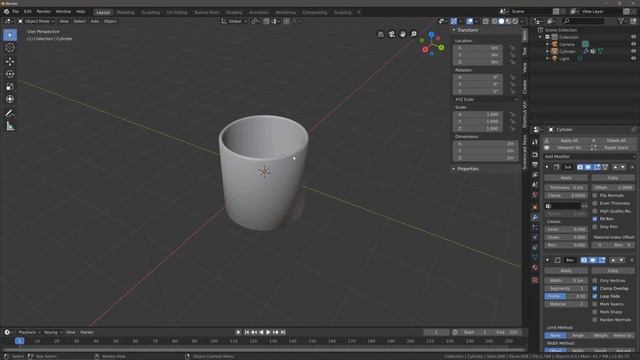The image size is (640, 360).
Task: Select the Measure tool
Action: pos(10,126)
